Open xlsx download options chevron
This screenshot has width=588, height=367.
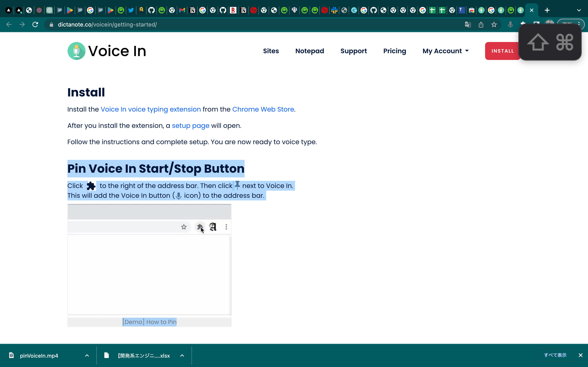pos(182,356)
